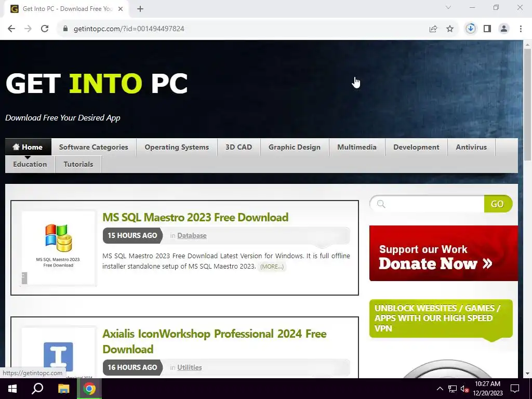Toggle the Chrome side panel icon

click(487, 29)
